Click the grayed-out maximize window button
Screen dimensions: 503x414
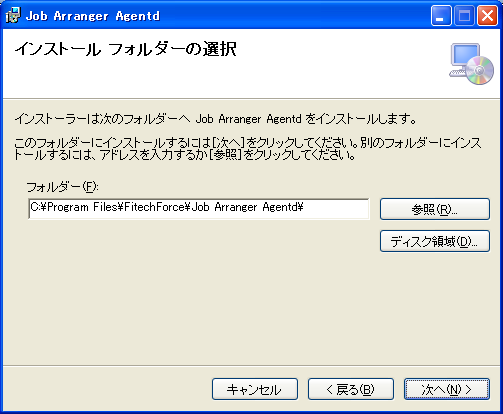464,16
